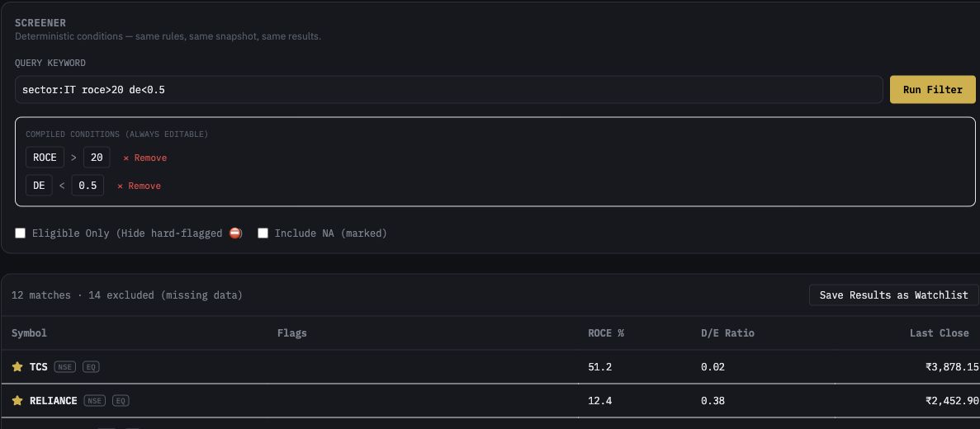
Task: Focus the query keyword input field
Action: coord(449,89)
